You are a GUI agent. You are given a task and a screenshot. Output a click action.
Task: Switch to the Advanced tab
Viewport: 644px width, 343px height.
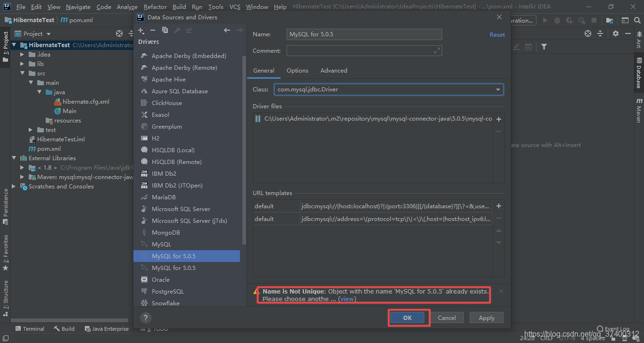click(334, 70)
